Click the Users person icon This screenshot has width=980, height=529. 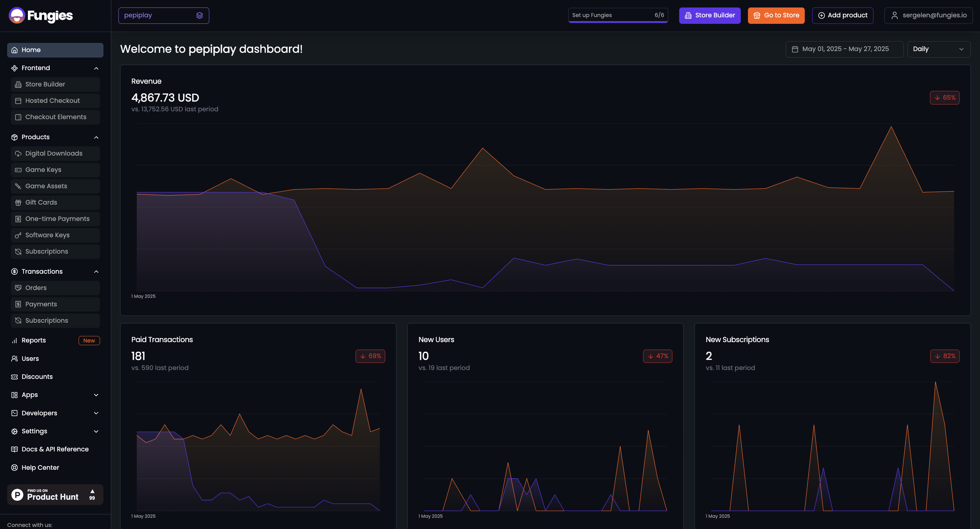14,359
